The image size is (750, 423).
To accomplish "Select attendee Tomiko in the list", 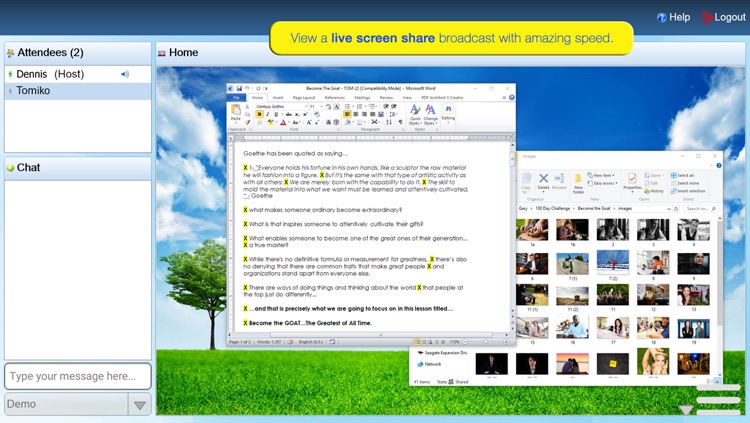I will coord(33,91).
